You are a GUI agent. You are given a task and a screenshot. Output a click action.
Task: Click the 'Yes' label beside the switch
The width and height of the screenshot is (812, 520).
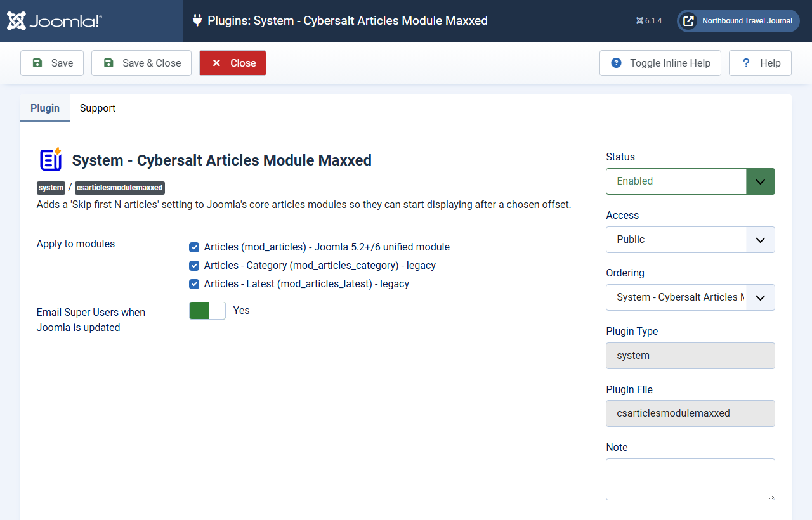pyautogui.click(x=241, y=311)
